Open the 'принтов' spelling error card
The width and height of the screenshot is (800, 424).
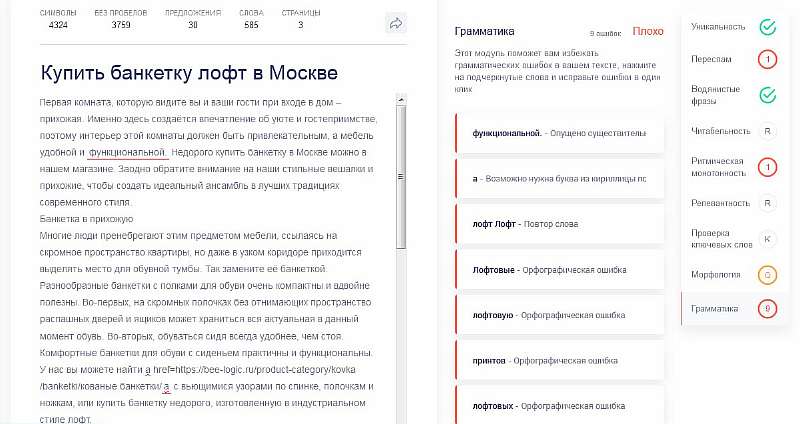(560, 361)
